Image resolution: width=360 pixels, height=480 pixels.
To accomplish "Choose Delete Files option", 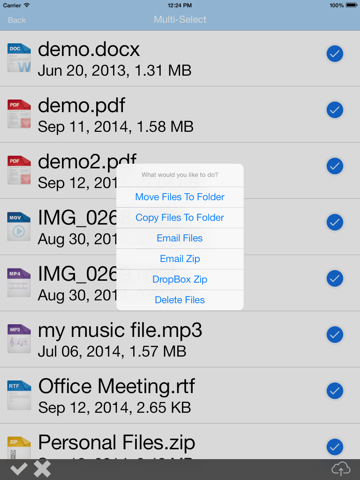I will (x=180, y=300).
